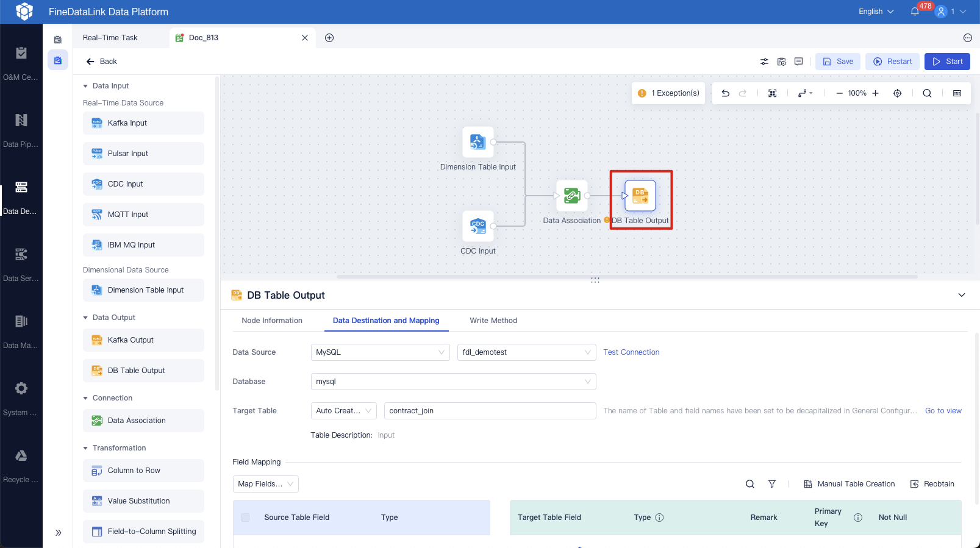The image size is (980, 548).
Task: Click fit-to-screen canvas icon
Action: coord(773,93)
